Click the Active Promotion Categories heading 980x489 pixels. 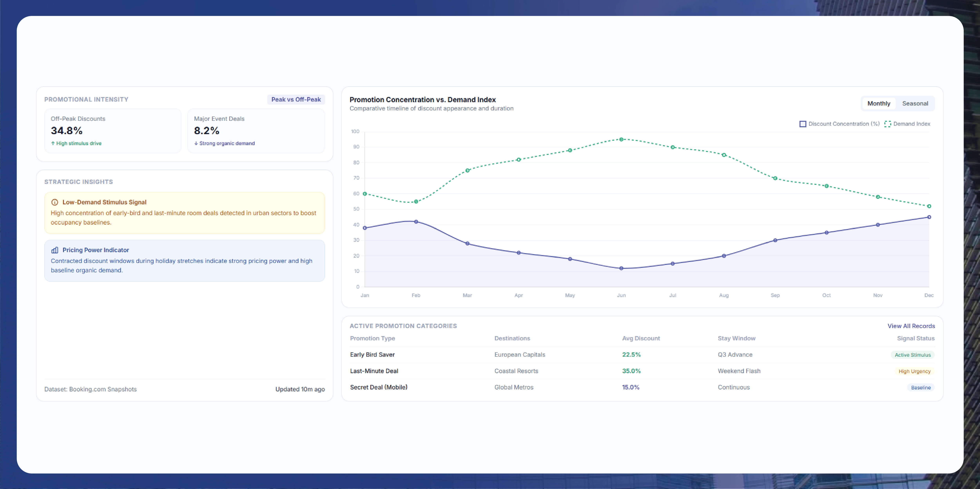[x=403, y=326]
